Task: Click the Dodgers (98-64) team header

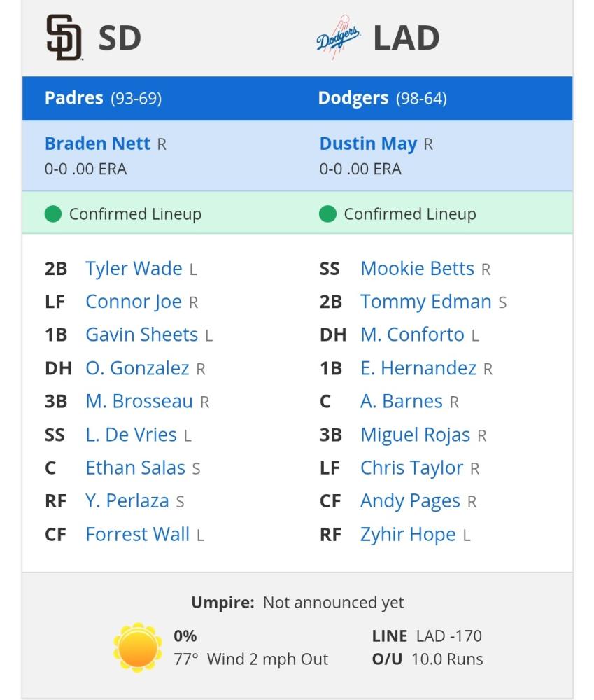Action: (383, 98)
